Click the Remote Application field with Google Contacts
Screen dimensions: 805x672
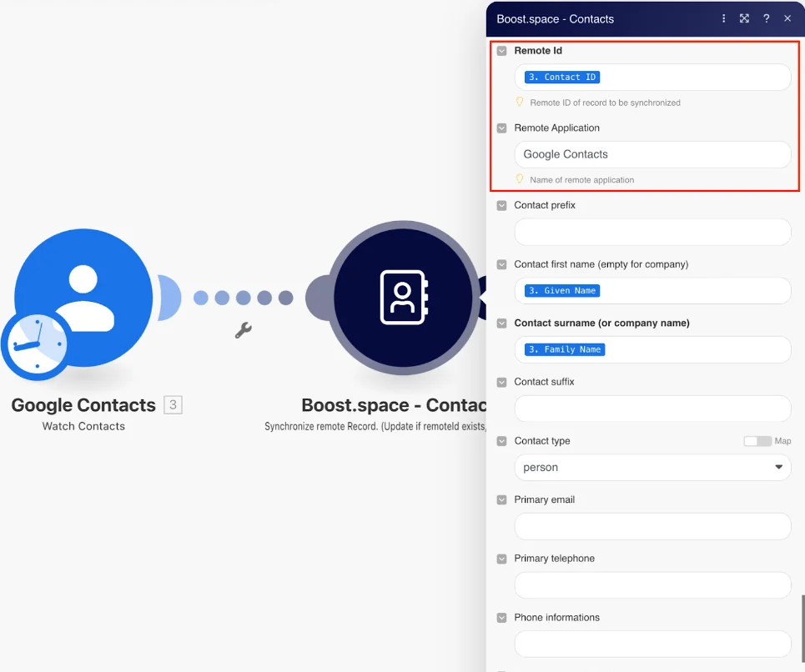pos(652,154)
